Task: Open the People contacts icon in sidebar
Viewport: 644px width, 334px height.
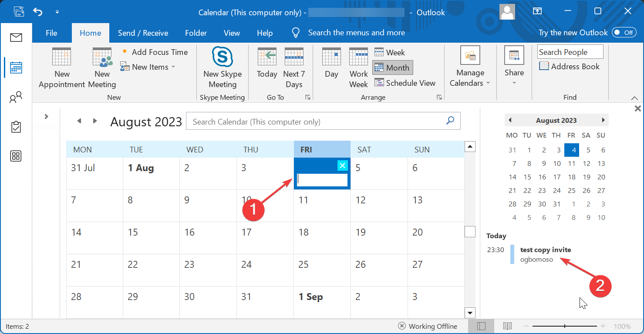Action: [16, 97]
